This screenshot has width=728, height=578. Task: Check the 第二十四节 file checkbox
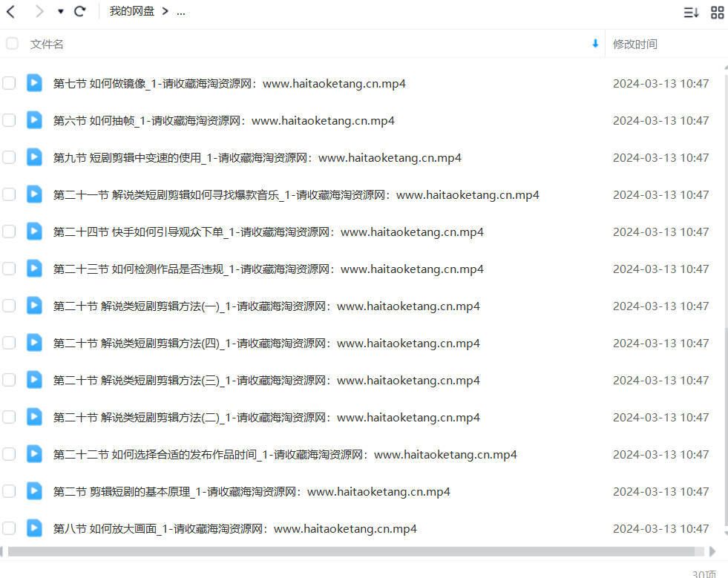(9, 231)
